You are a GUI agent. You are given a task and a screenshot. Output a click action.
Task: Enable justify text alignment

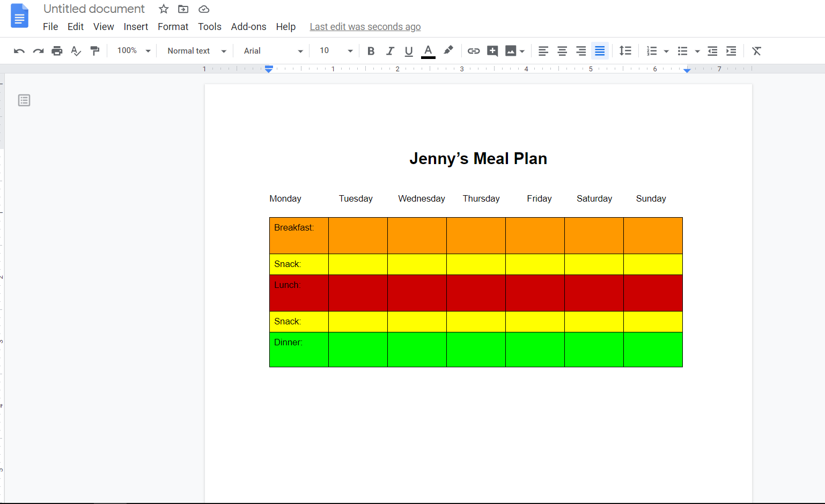tap(600, 51)
